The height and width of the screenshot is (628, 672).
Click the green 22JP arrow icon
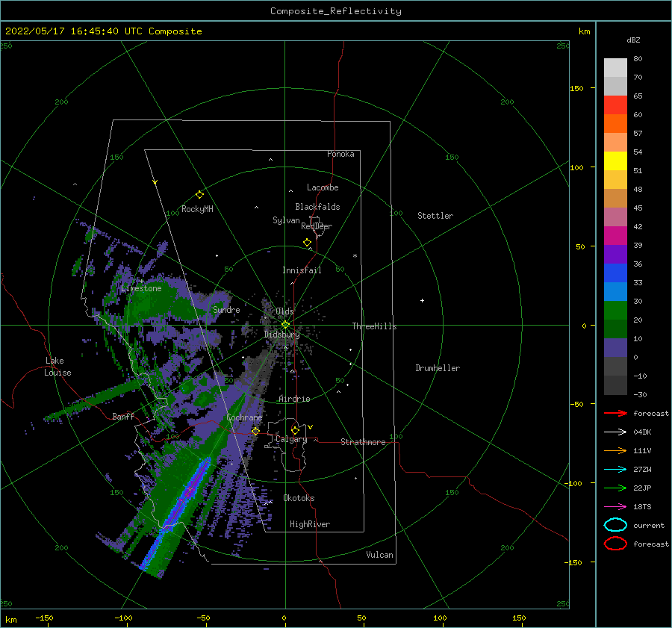point(615,488)
